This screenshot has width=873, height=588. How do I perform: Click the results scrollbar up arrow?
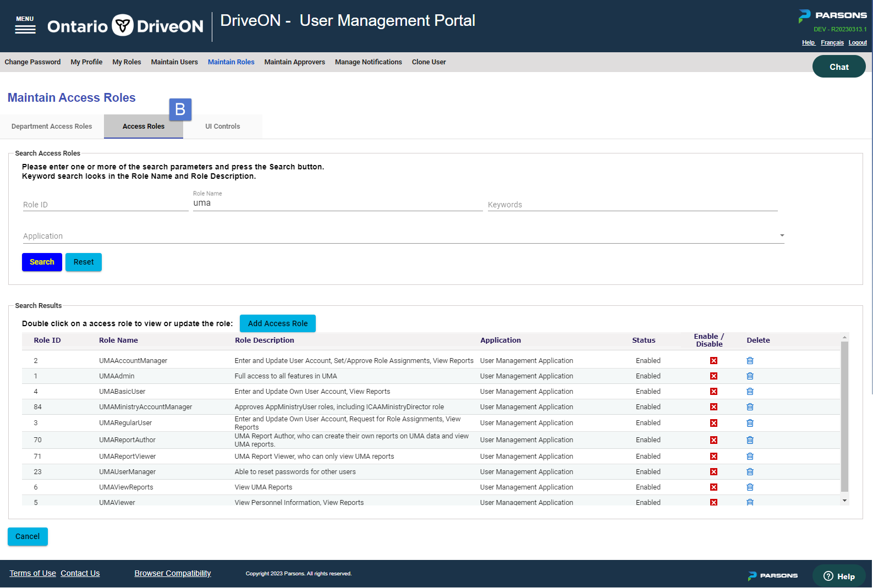[844, 337]
